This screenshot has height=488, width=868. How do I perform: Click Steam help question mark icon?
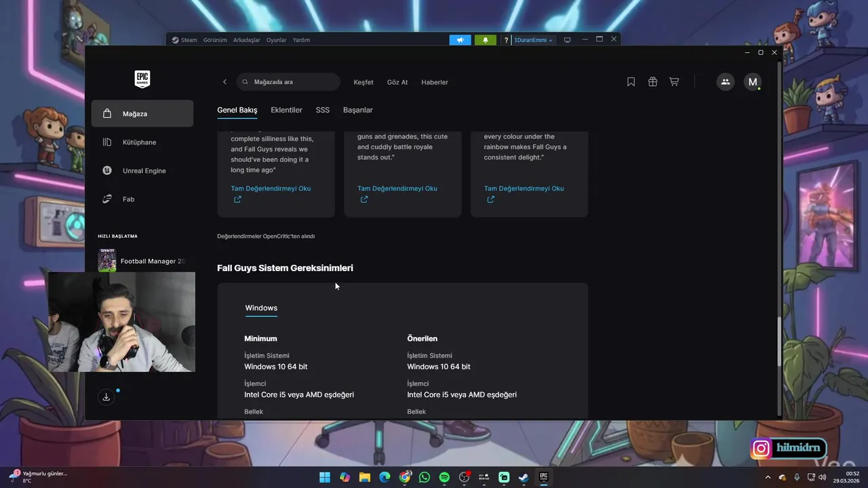coord(506,40)
